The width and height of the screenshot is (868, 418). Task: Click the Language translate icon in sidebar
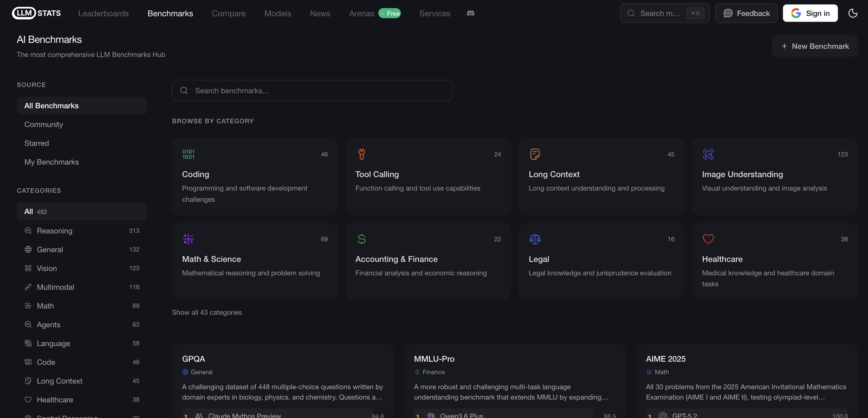tap(28, 343)
